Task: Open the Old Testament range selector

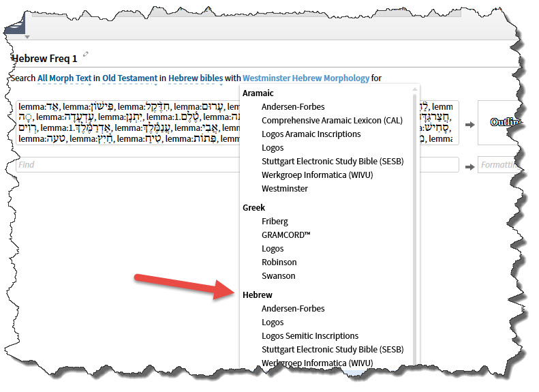Action: [x=129, y=78]
